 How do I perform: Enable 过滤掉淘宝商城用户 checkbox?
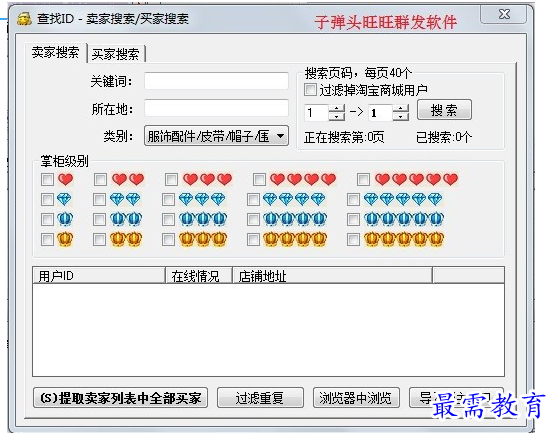tap(311, 90)
